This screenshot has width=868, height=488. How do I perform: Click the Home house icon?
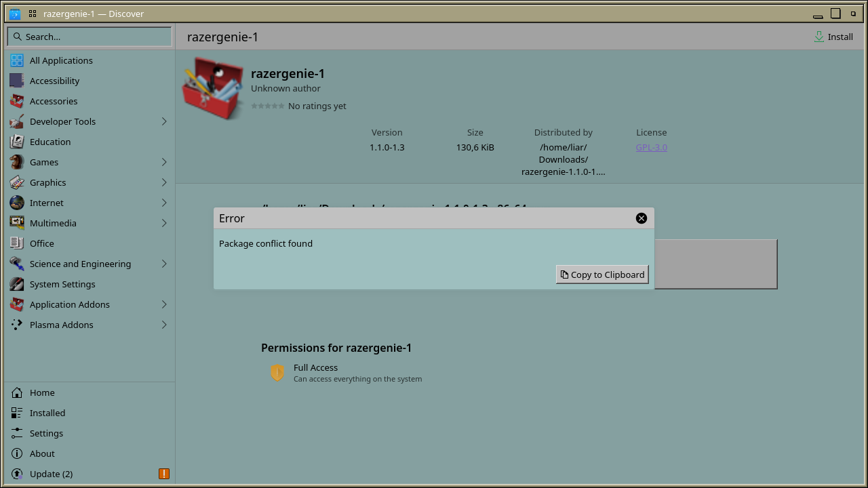[17, 392]
